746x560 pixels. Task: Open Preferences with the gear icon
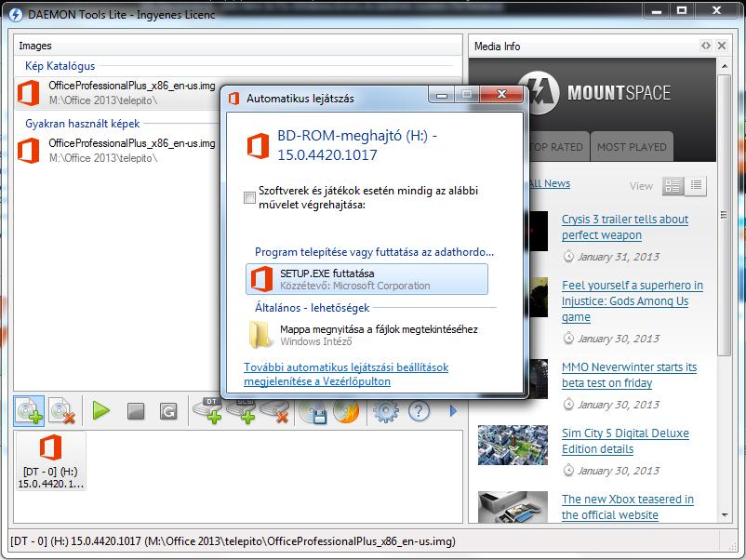coord(385,411)
